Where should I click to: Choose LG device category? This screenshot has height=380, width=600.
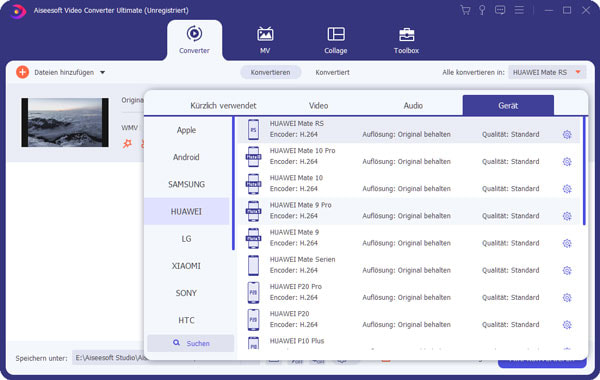[x=186, y=239]
